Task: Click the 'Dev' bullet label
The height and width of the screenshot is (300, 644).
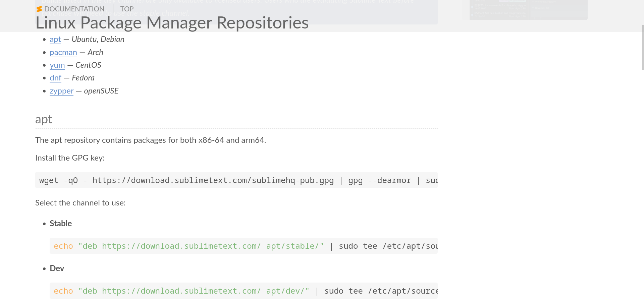Action: [x=57, y=268]
